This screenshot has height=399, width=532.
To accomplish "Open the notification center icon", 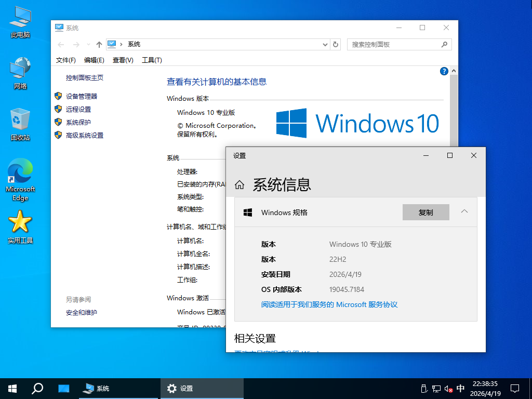I will [x=515, y=389].
